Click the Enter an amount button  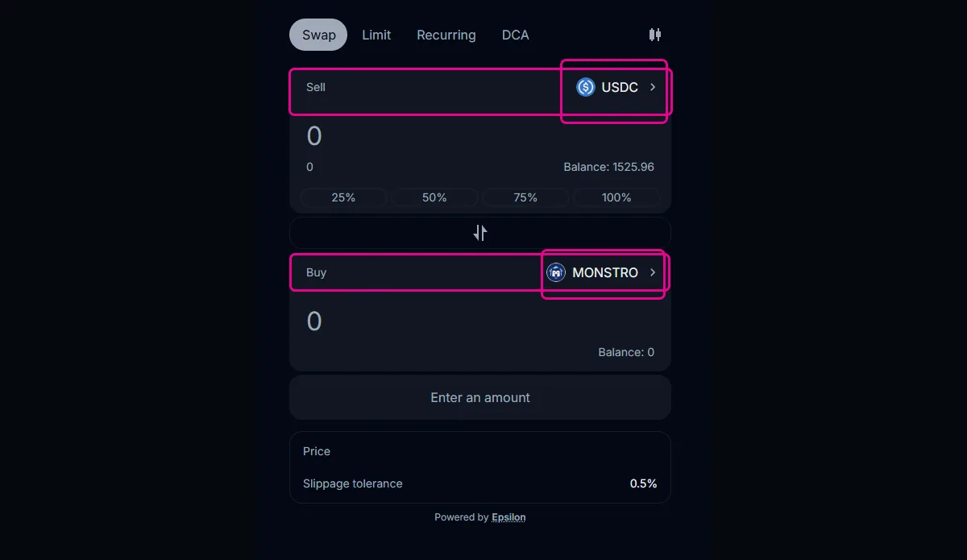point(480,397)
